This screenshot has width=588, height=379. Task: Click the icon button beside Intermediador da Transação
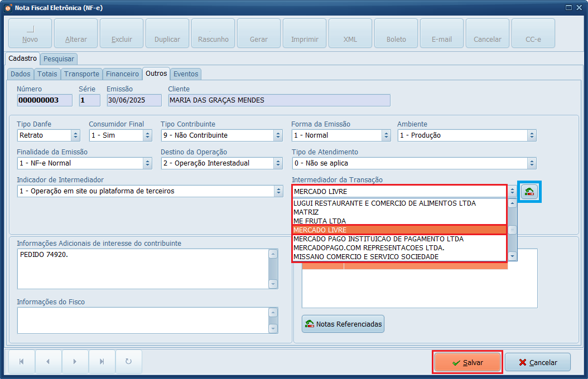click(x=529, y=192)
